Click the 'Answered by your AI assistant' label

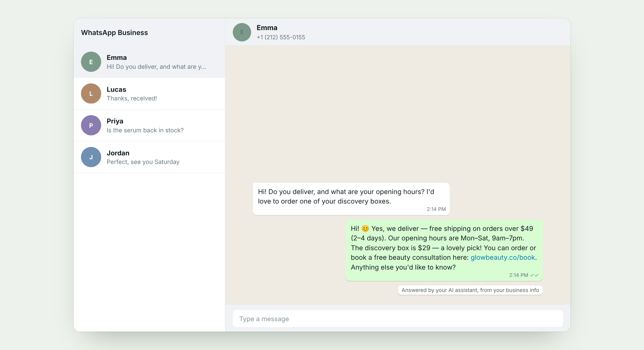[x=470, y=290]
